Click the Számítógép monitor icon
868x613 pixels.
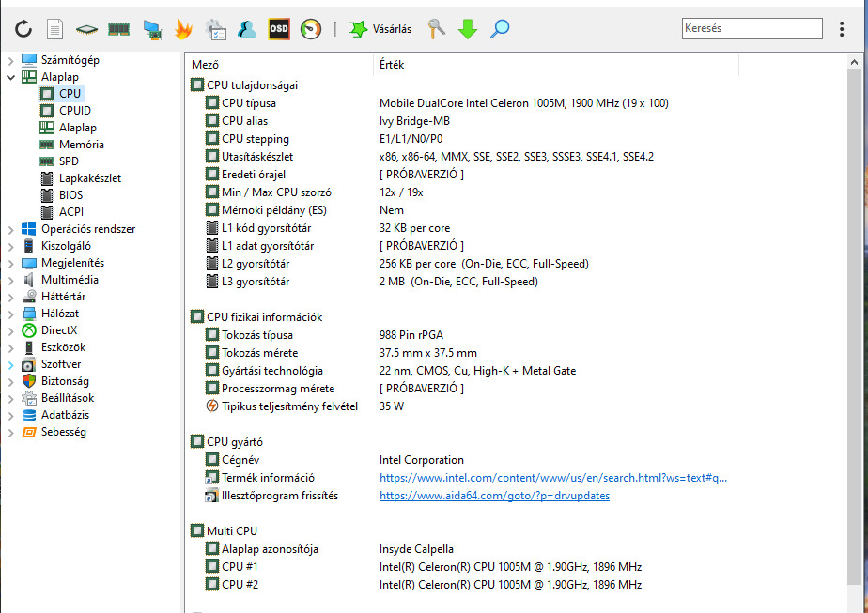[29, 60]
